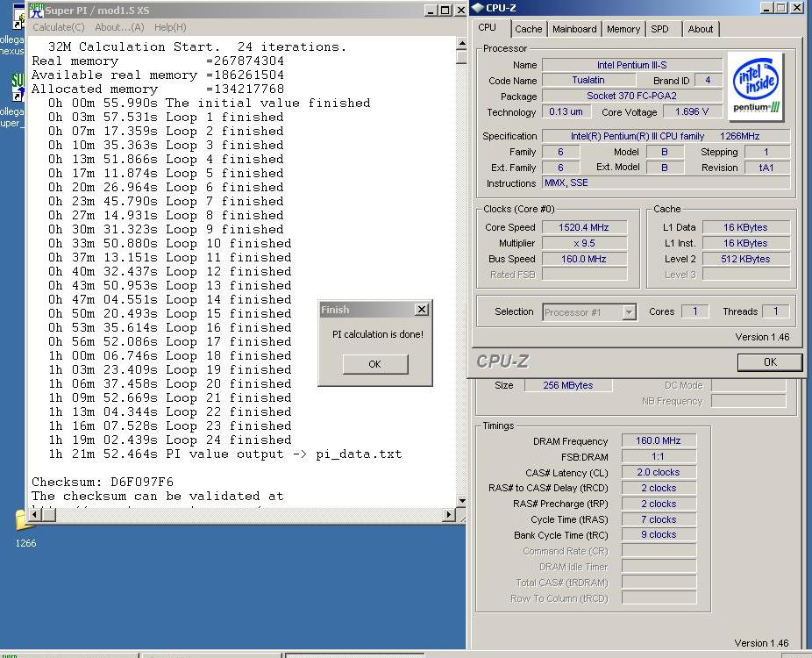Switch to the SPD tab in CPU-Z
The image size is (812, 658).
(x=659, y=29)
